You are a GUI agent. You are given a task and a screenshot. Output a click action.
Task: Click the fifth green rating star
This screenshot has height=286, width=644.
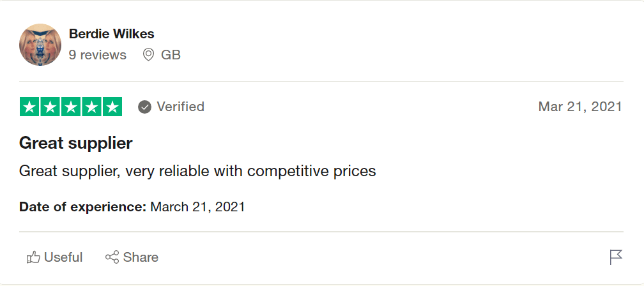tap(112, 107)
